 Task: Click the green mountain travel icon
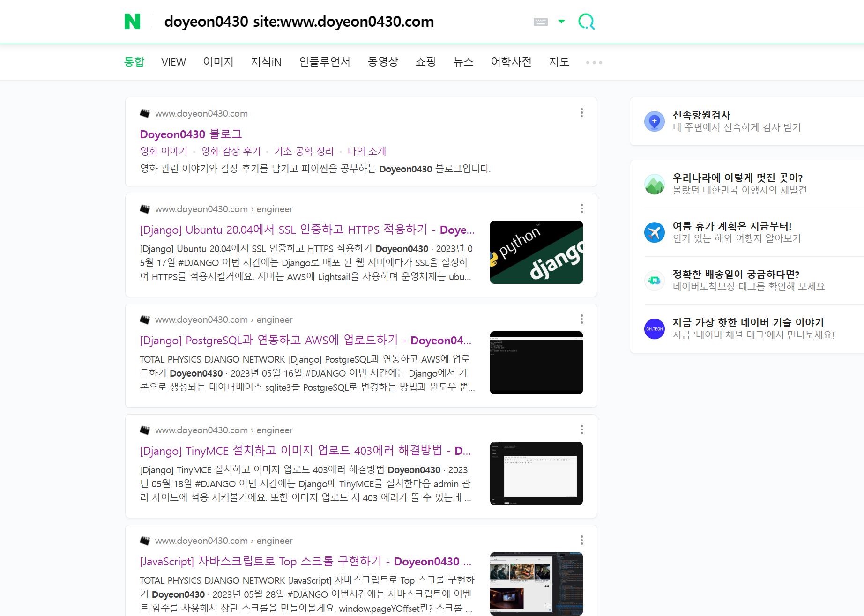click(655, 184)
